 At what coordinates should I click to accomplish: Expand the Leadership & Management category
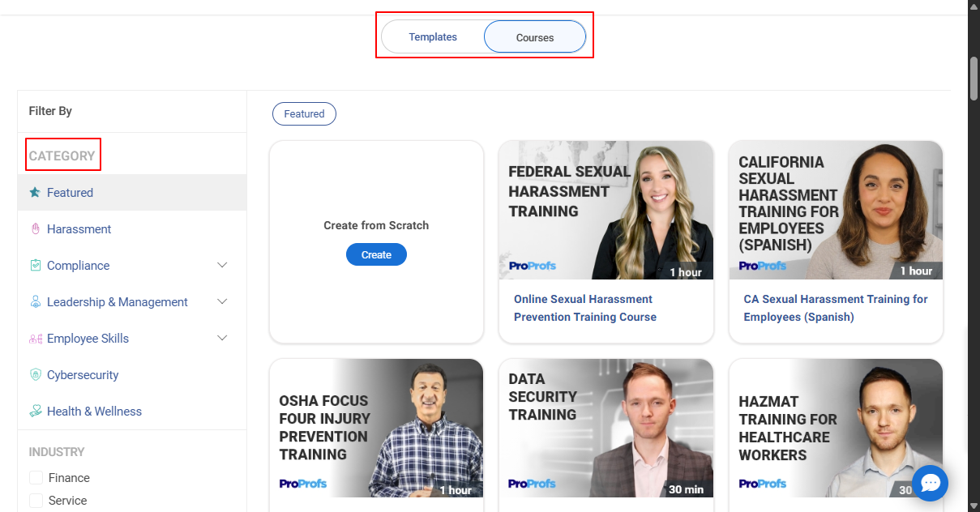pyautogui.click(x=222, y=301)
